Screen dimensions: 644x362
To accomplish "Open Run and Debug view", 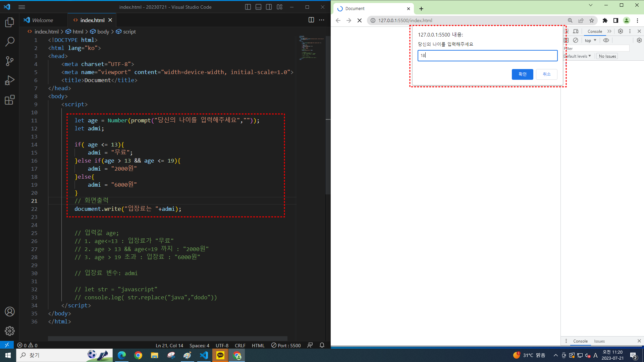I will (10, 80).
